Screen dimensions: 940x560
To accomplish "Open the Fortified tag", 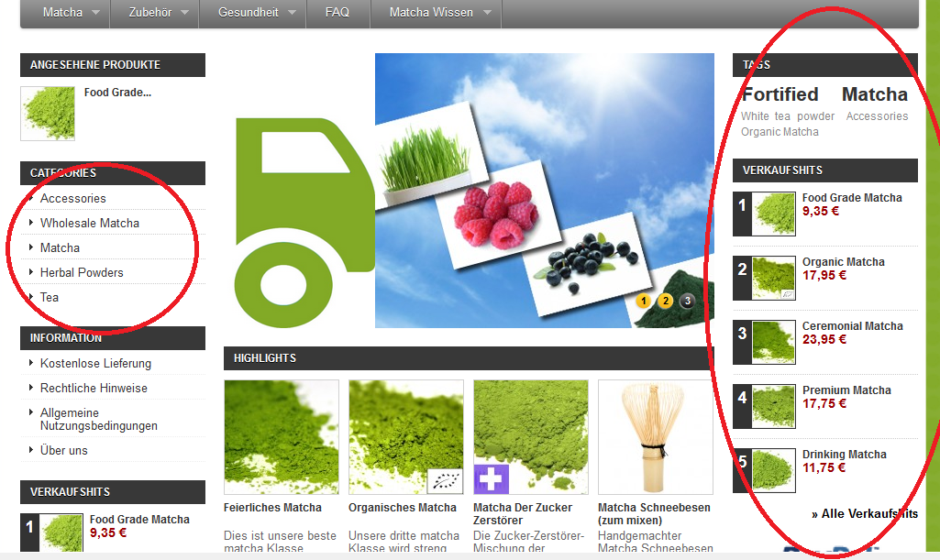I will tap(780, 94).
